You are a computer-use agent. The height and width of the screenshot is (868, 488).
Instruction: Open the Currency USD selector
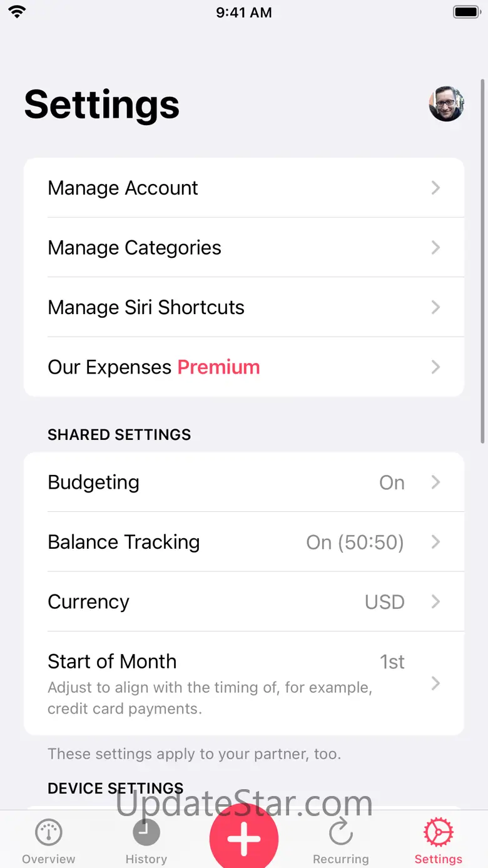[x=384, y=602]
